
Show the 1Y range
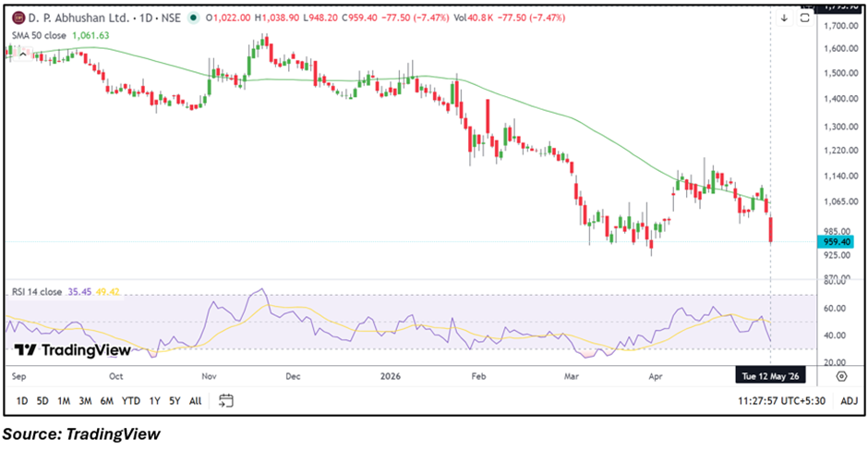[154, 400]
